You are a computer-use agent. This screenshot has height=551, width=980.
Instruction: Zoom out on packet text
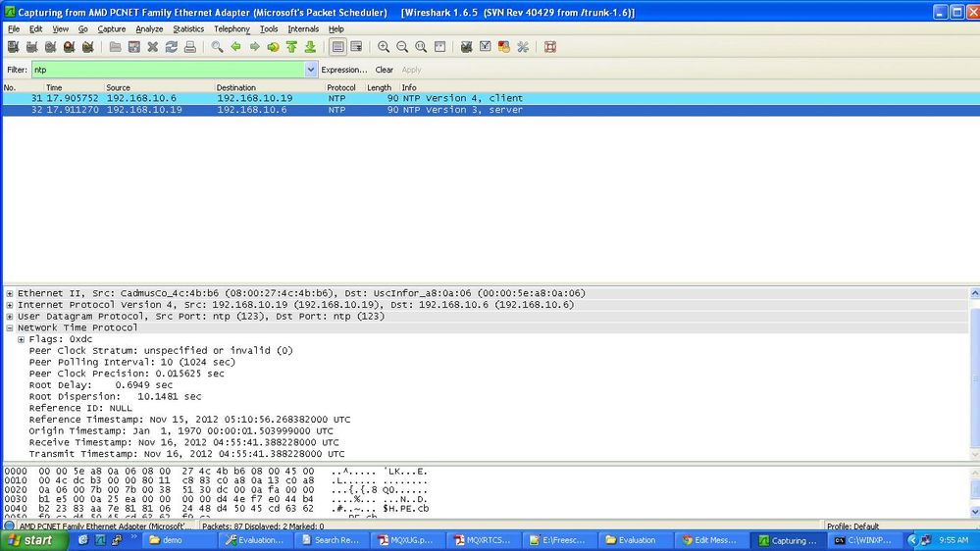[x=402, y=47]
